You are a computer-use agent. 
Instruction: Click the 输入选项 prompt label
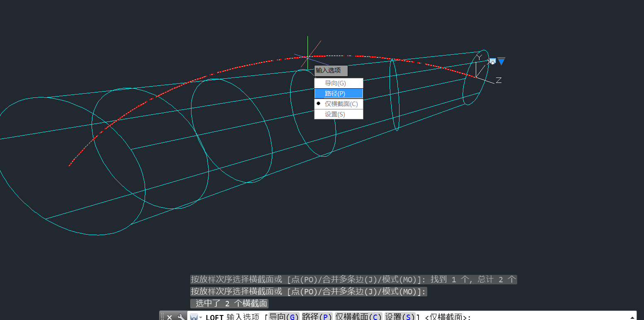click(x=331, y=70)
